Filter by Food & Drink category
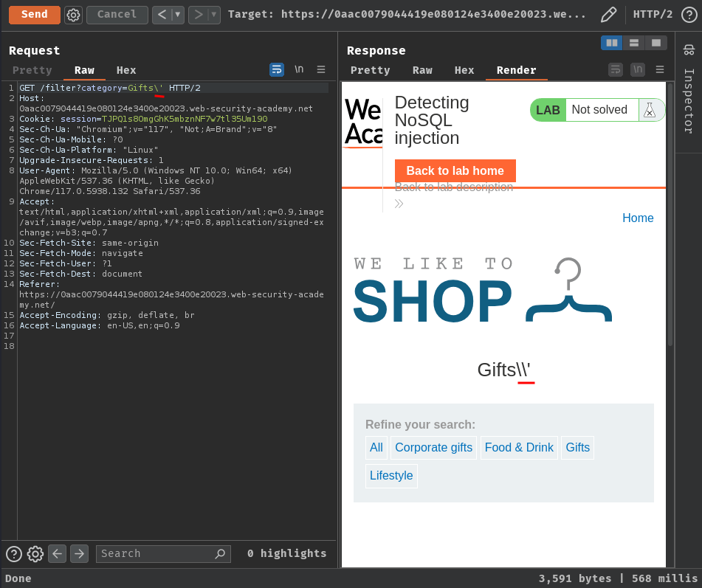 [519, 448]
